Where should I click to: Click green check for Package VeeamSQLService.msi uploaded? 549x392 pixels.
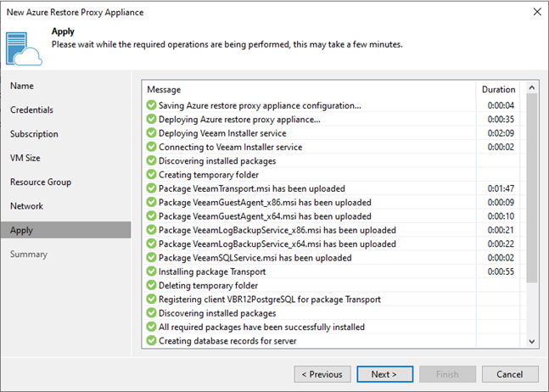point(151,258)
